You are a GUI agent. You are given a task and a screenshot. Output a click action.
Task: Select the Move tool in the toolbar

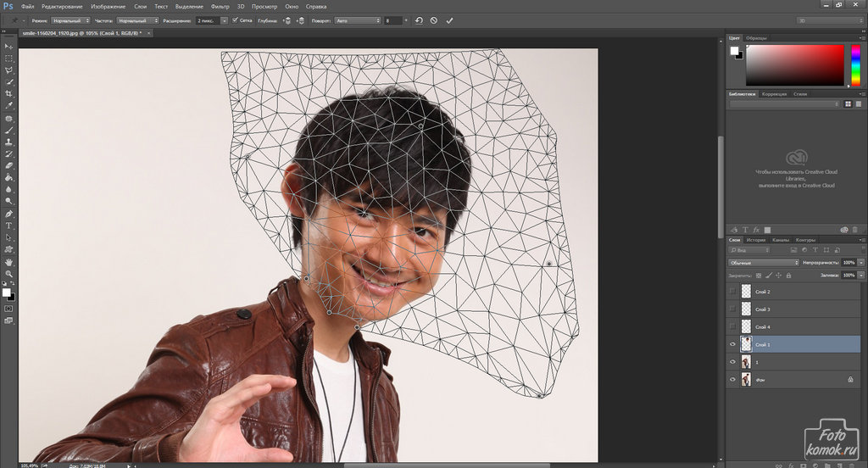point(8,46)
